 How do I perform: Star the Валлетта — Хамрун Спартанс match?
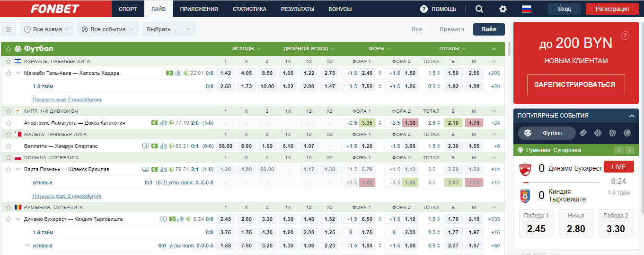8,146
